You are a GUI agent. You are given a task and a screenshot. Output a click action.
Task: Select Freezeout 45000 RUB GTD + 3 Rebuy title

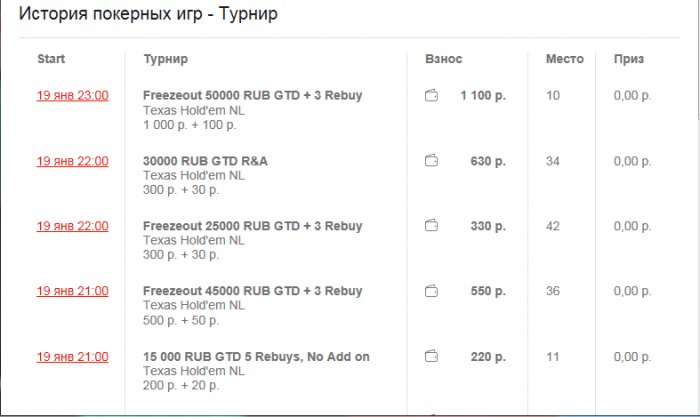pos(252,291)
